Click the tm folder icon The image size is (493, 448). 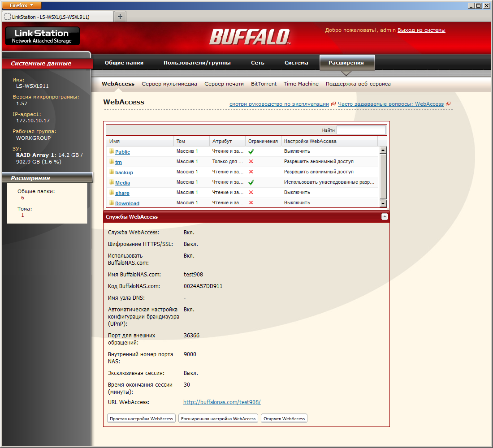point(112,162)
